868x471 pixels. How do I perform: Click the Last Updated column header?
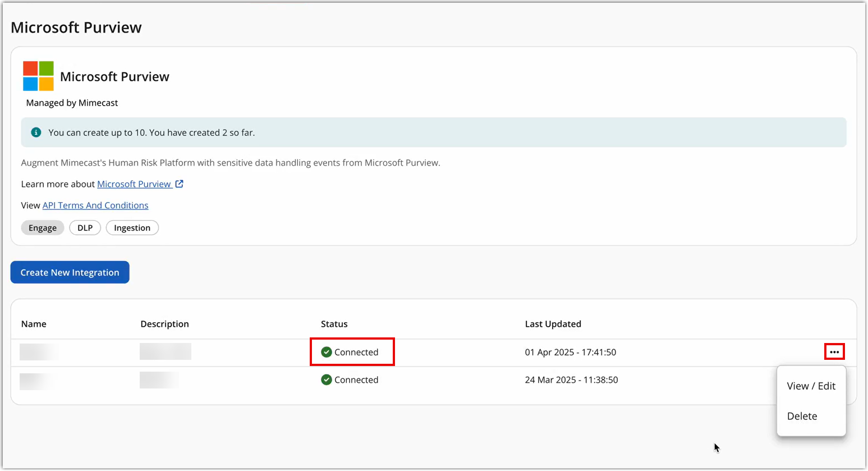point(553,324)
